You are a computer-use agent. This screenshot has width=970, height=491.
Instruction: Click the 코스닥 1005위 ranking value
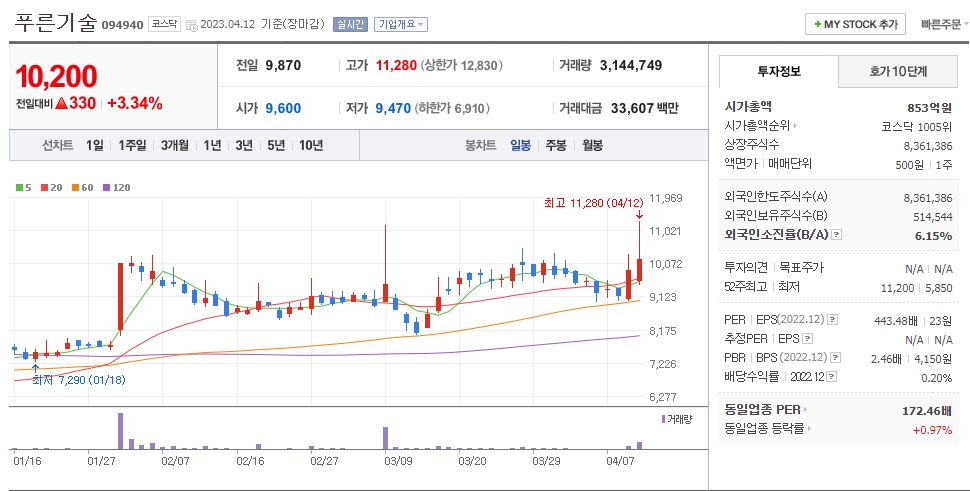pyautogui.click(x=917, y=127)
